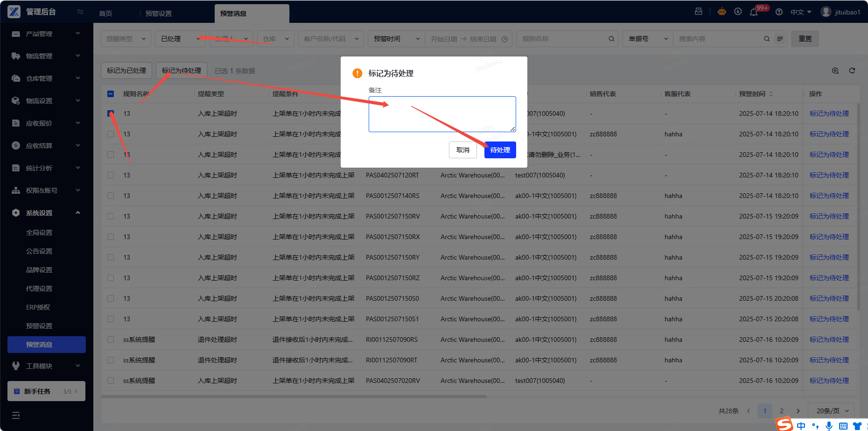
Task: Tick checkbox for RI00112507090RS row
Action: (111, 339)
